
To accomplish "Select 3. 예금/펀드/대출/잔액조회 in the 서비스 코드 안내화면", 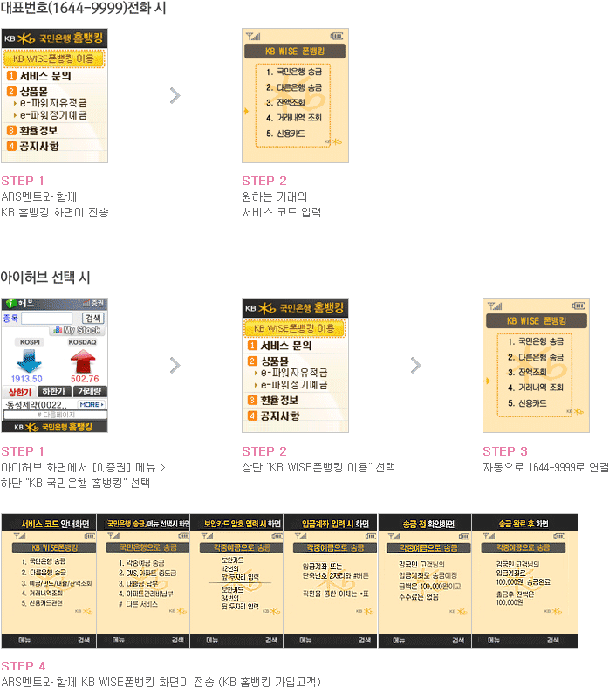I will click(x=57, y=583).
